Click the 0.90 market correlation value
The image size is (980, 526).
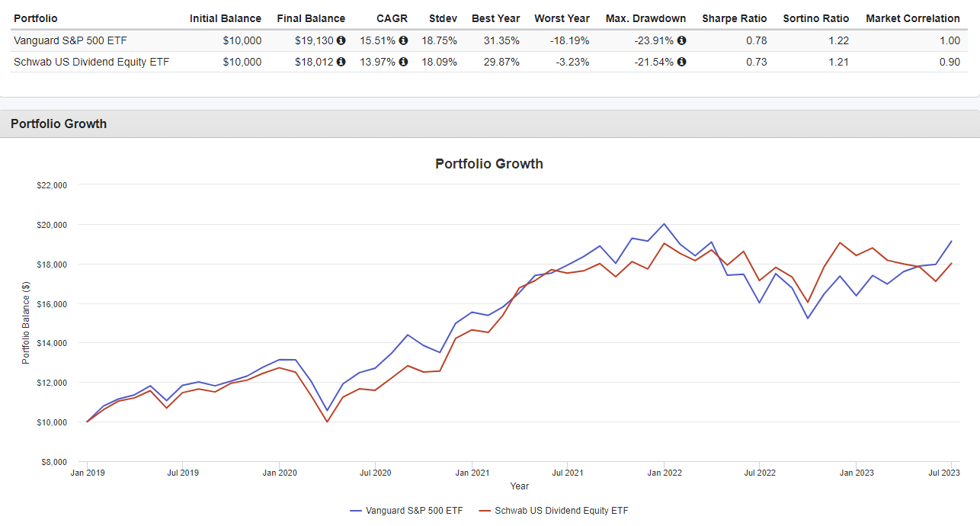[950, 62]
